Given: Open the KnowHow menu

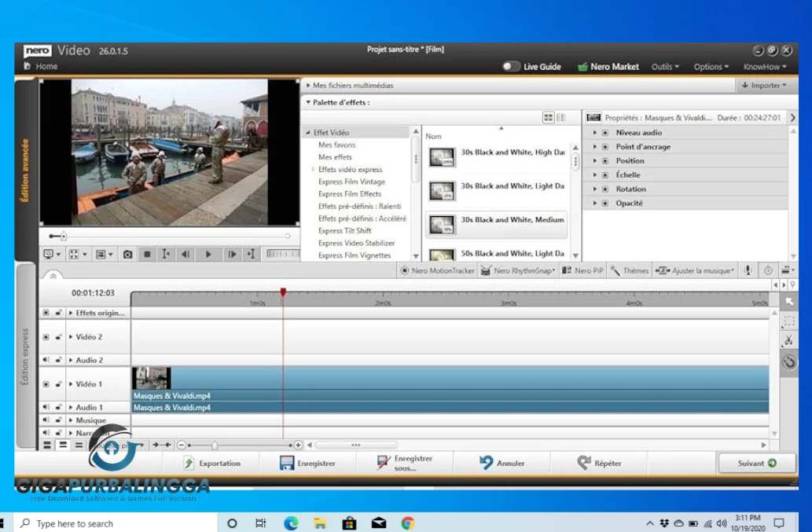Looking at the screenshot, I should 765,67.
